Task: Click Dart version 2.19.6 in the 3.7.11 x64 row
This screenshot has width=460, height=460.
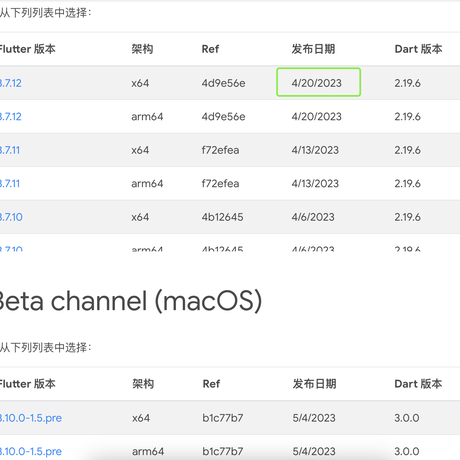Action: (x=407, y=150)
